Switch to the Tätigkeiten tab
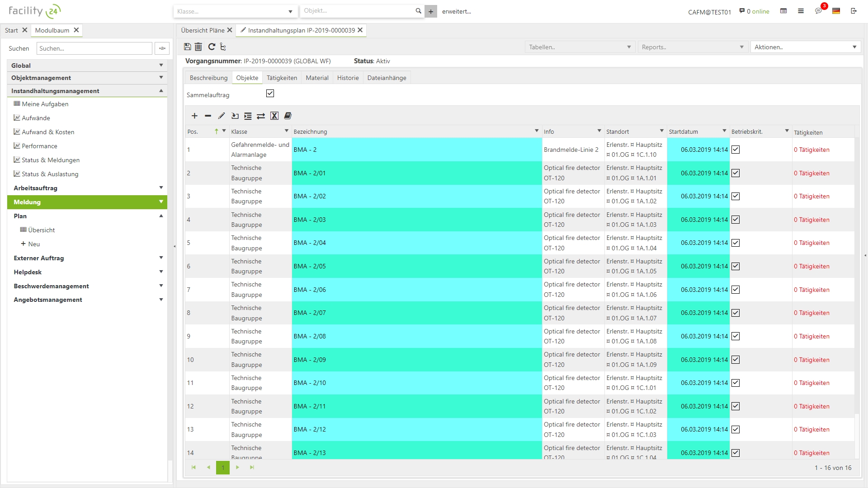 pyautogui.click(x=282, y=78)
